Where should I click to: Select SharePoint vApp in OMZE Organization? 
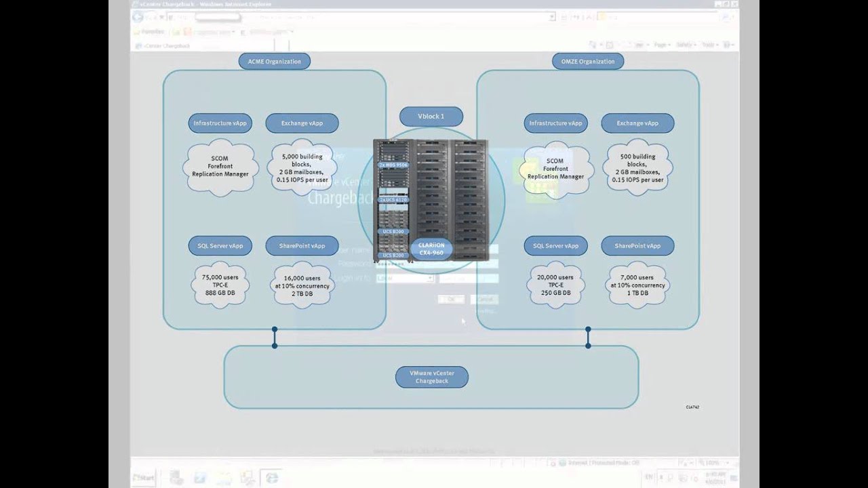tap(637, 245)
